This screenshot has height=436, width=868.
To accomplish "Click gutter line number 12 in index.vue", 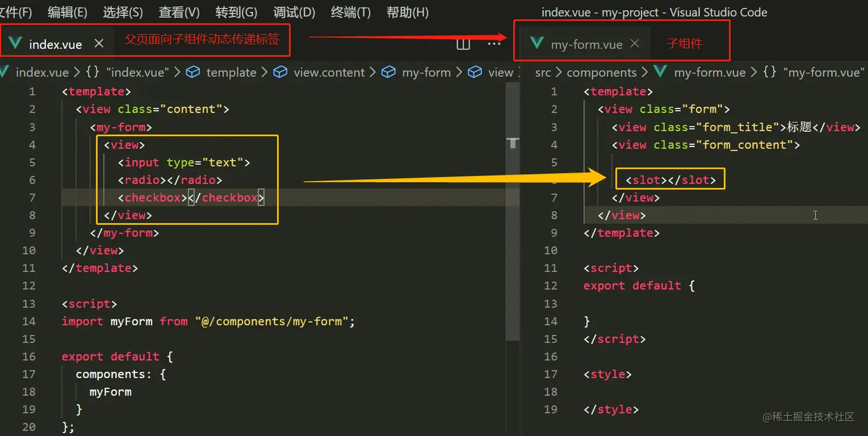I will click(29, 286).
